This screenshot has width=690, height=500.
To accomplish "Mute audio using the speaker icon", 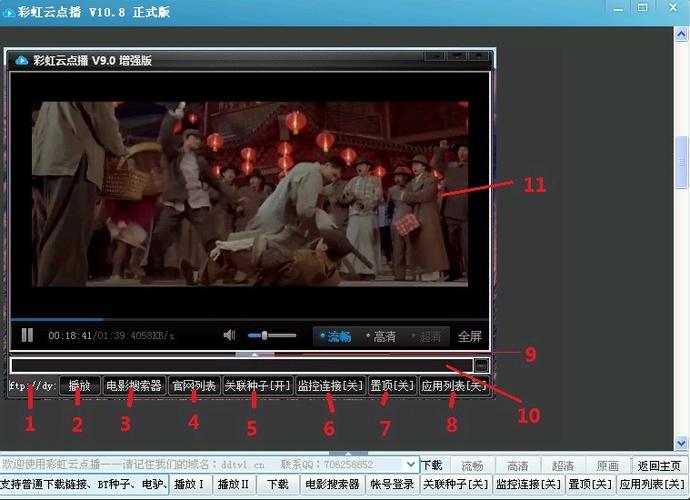I will (x=230, y=336).
